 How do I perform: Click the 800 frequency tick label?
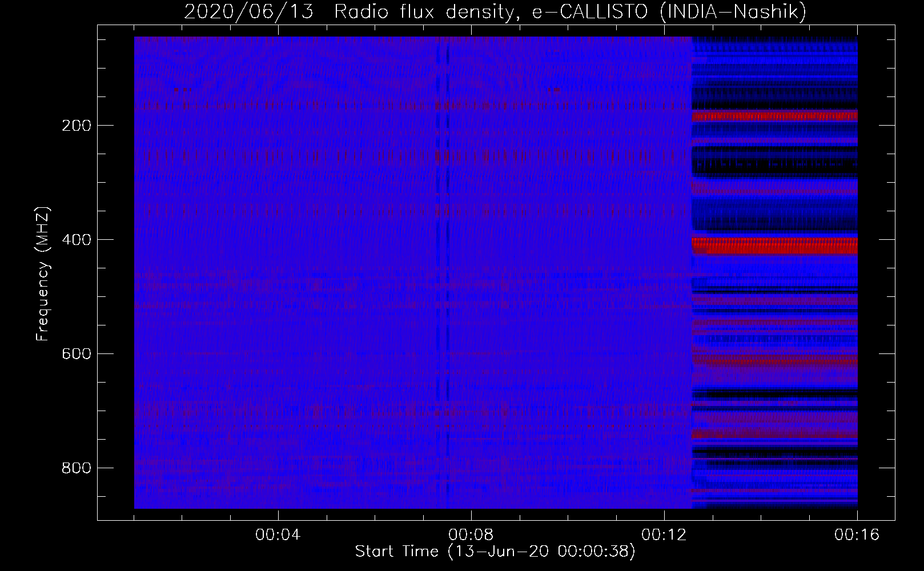(x=77, y=468)
